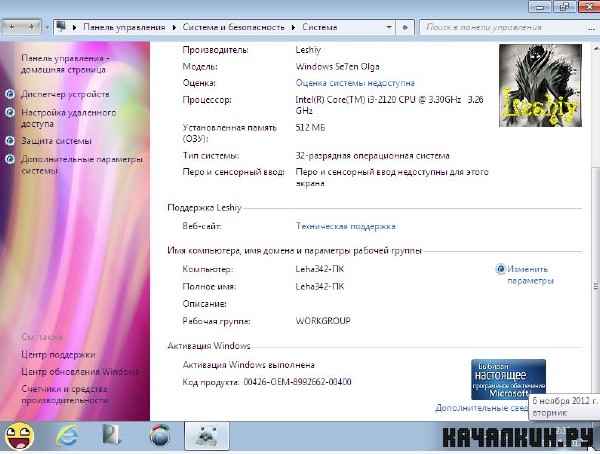Screen dimensions: 600x454
Task: Open the round media player taskbar icon
Action: click(x=159, y=436)
